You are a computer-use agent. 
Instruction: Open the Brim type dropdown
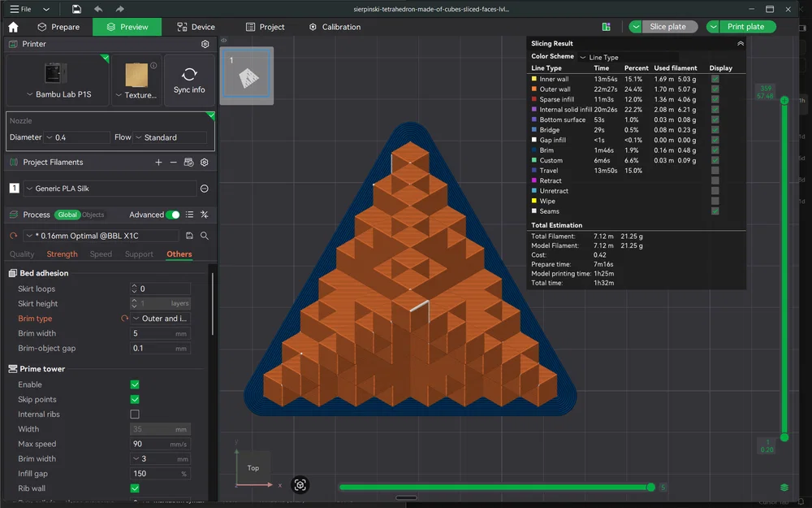160,318
